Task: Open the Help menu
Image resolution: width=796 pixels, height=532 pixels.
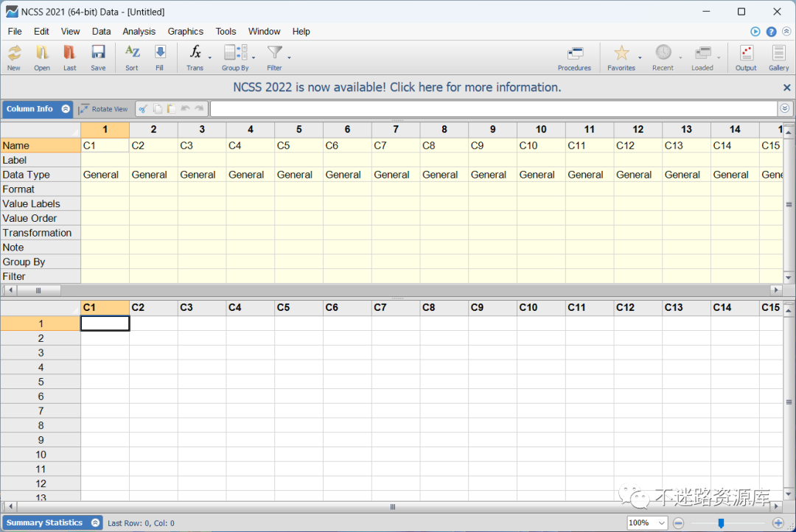Action: [x=301, y=32]
